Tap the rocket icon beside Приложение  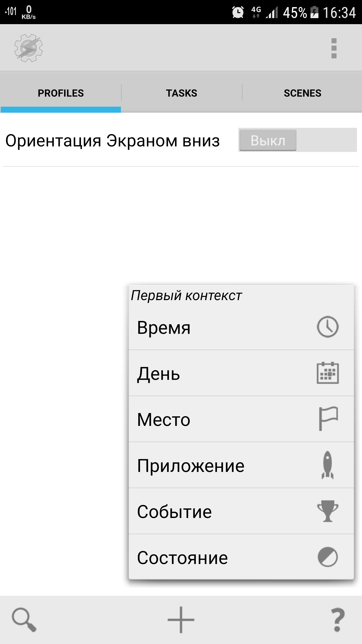click(328, 465)
